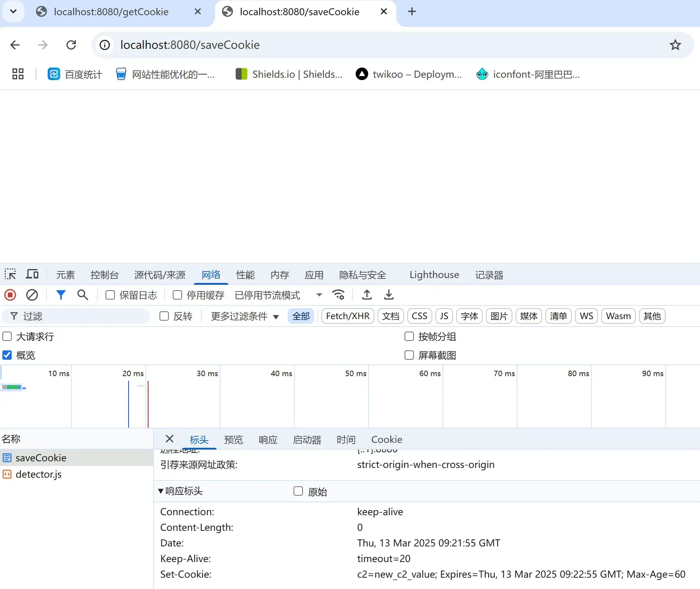Select the detector.js request
700x589 pixels.
[38, 475]
